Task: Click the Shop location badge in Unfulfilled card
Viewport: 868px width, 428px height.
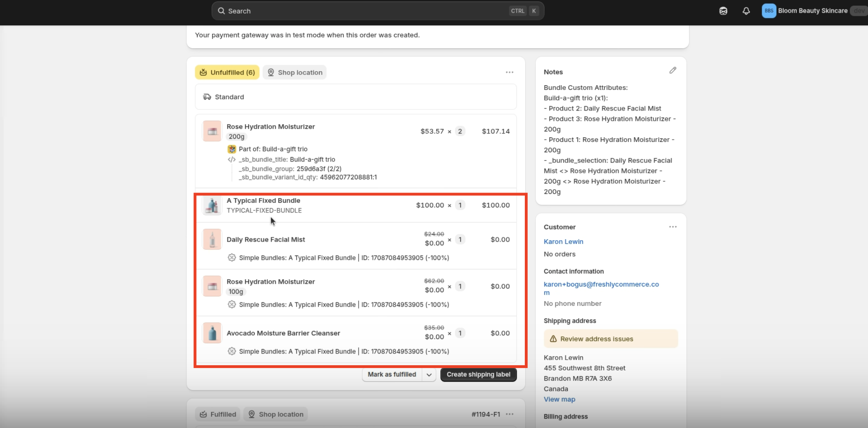Action: pos(294,72)
